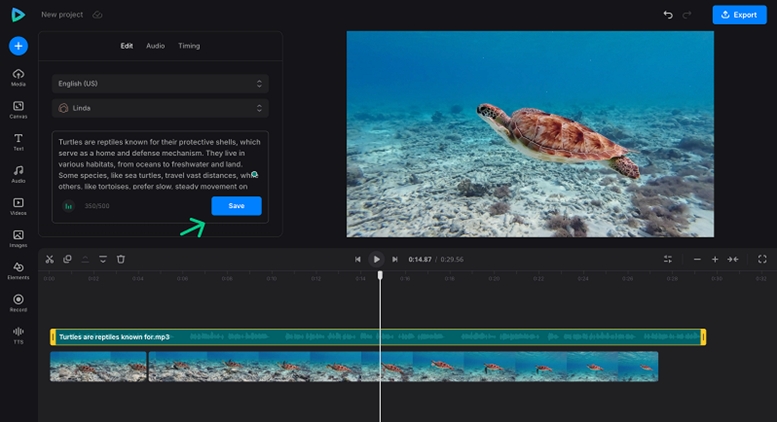Click the Export button

tap(739, 15)
